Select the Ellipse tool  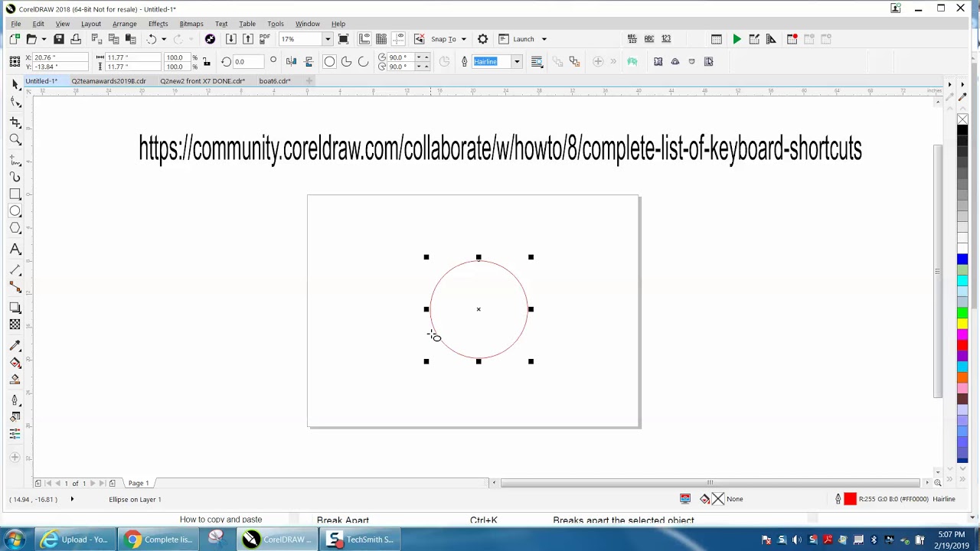pyautogui.click(x=15, y=211)
